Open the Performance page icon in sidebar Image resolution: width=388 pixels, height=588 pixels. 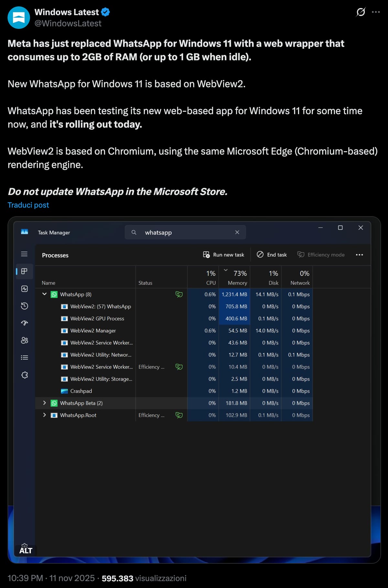(x=24, y=289)
